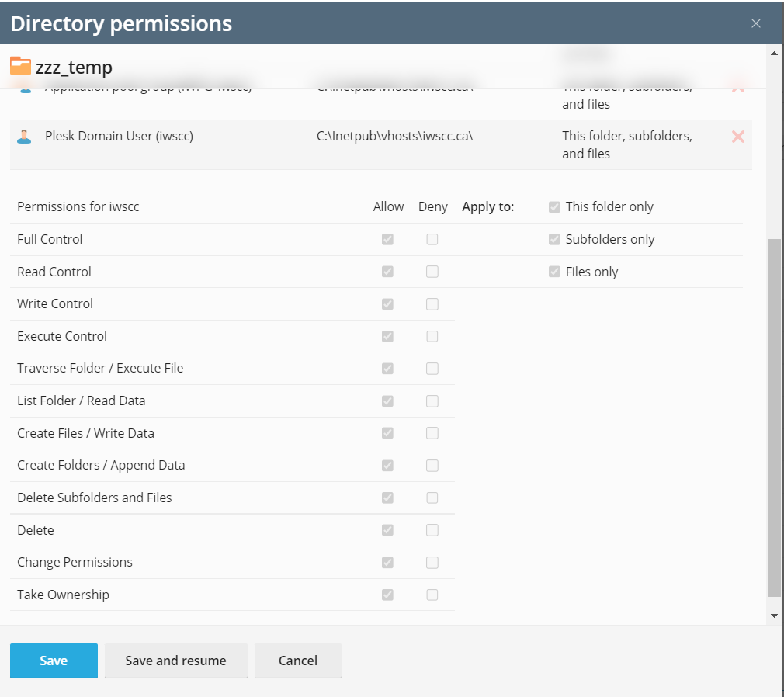Check Deny for Execute Control
784x697 pixels.
(x=432, y=336)
